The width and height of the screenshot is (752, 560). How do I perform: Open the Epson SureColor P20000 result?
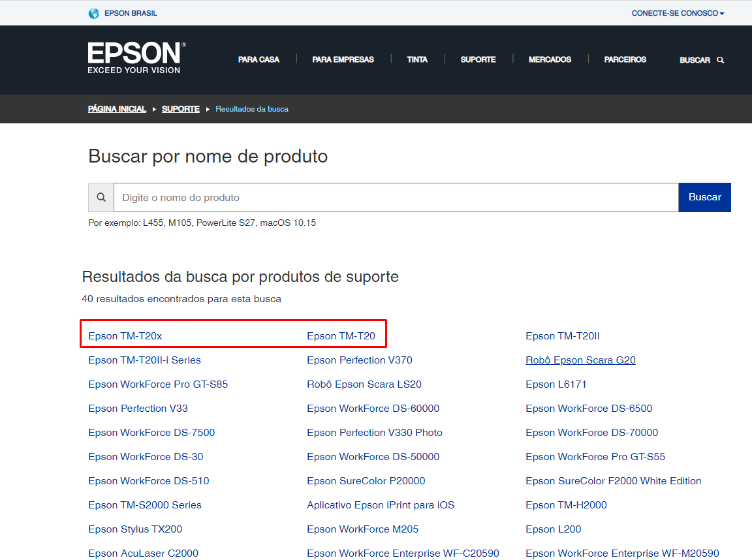(366, 481)
